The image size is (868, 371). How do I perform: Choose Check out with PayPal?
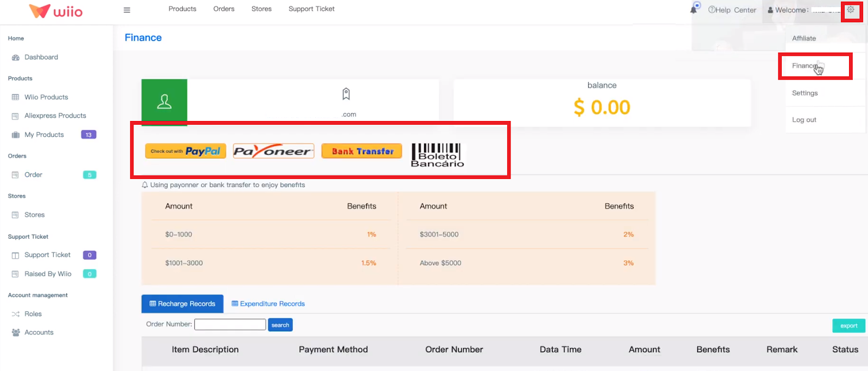click(x=186, y=151)
